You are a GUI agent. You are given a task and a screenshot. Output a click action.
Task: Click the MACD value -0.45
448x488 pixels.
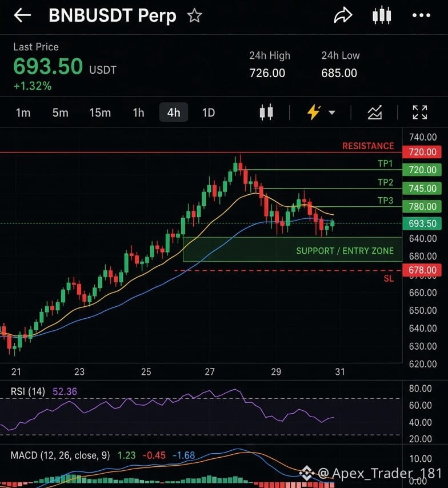(154, 455)
